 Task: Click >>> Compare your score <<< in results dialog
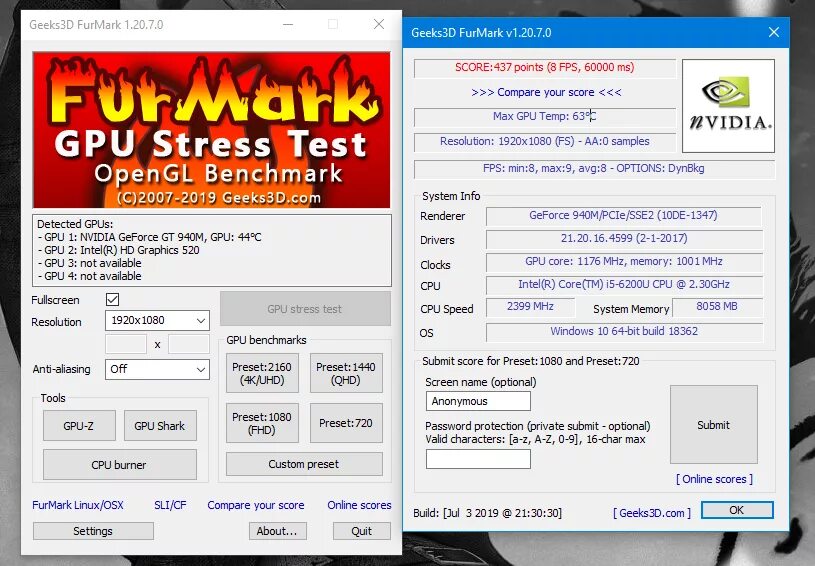pyautogui.click(x=546, y=93)
